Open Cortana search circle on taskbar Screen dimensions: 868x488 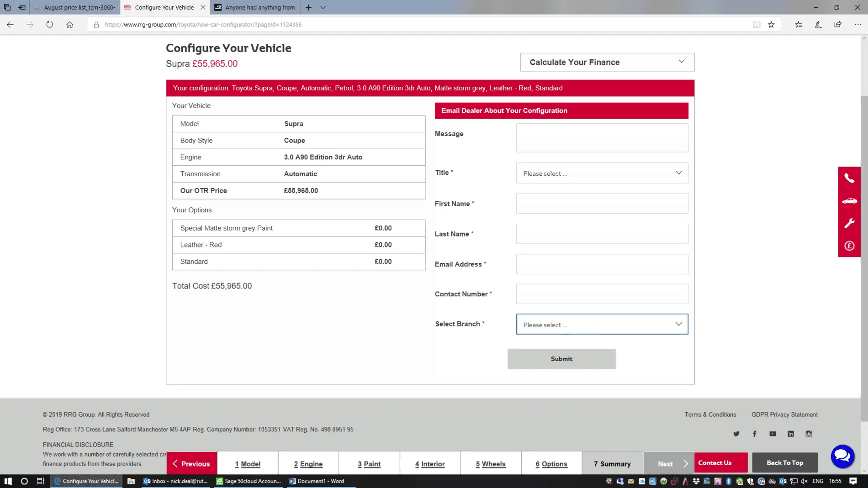(x=24, y=481)
